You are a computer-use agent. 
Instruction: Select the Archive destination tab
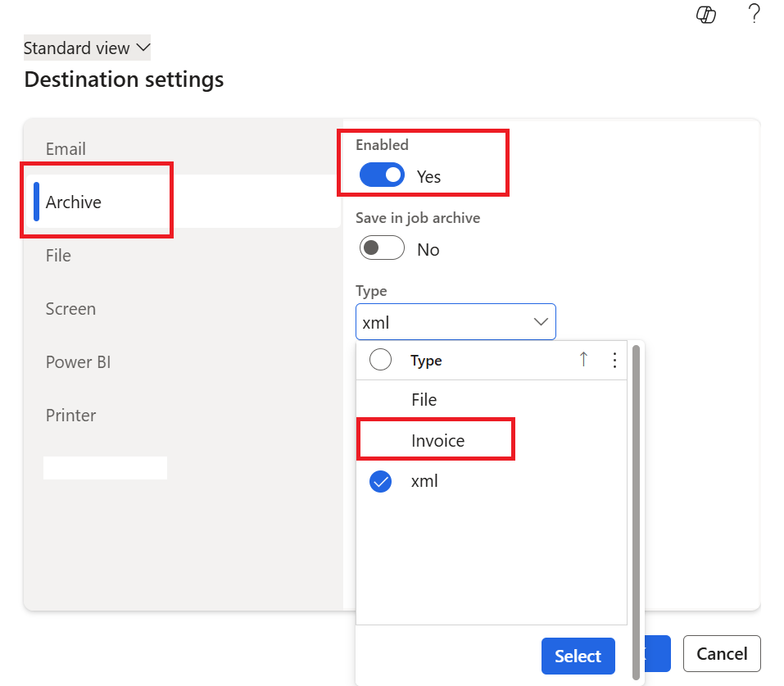coord(74,202)
